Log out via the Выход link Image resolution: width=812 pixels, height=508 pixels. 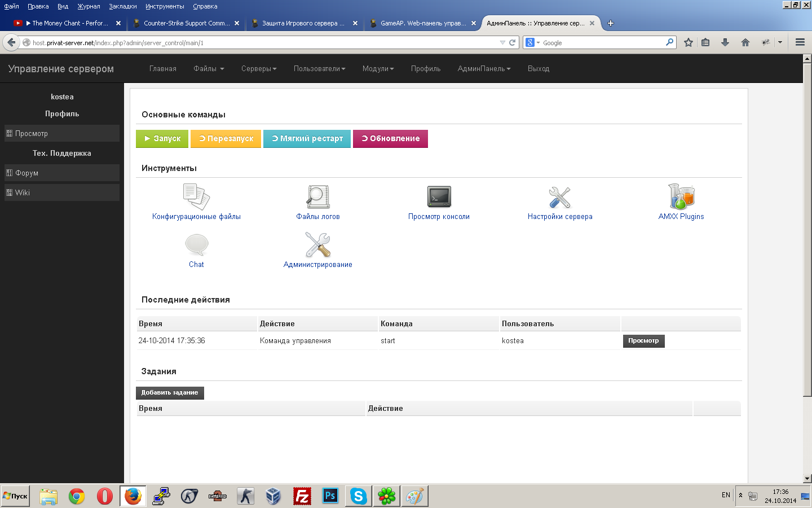(539, 69)
